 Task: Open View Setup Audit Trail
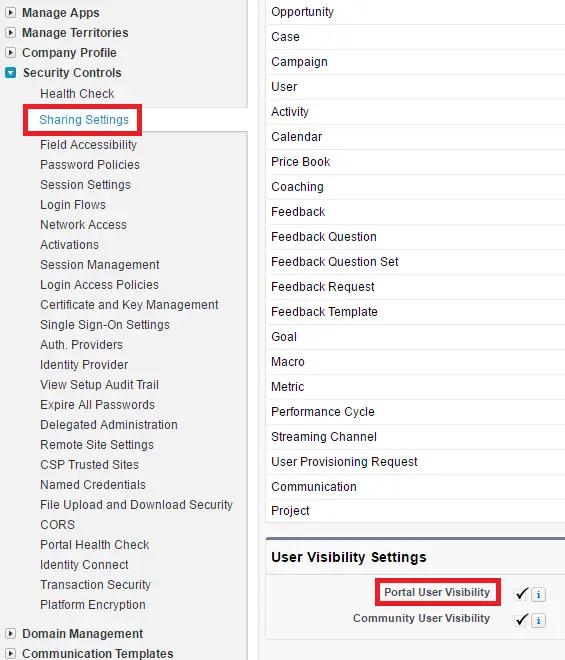[99, 385]
